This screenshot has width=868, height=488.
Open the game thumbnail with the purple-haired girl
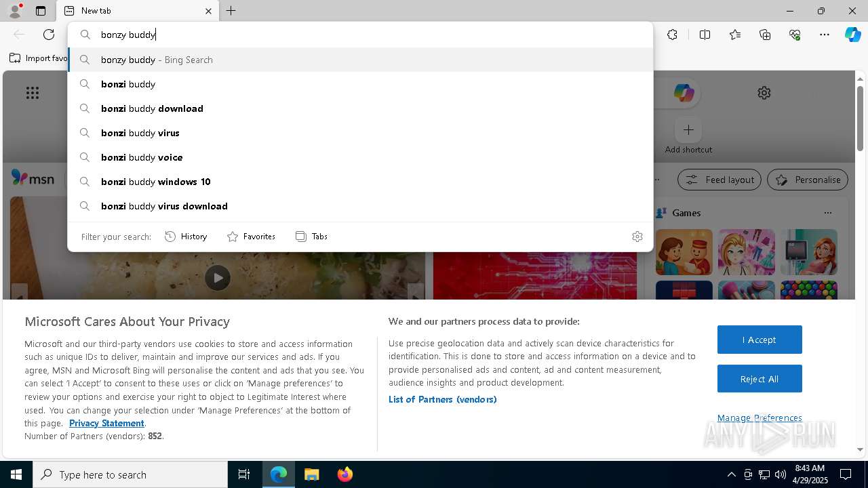pos(747,252)
